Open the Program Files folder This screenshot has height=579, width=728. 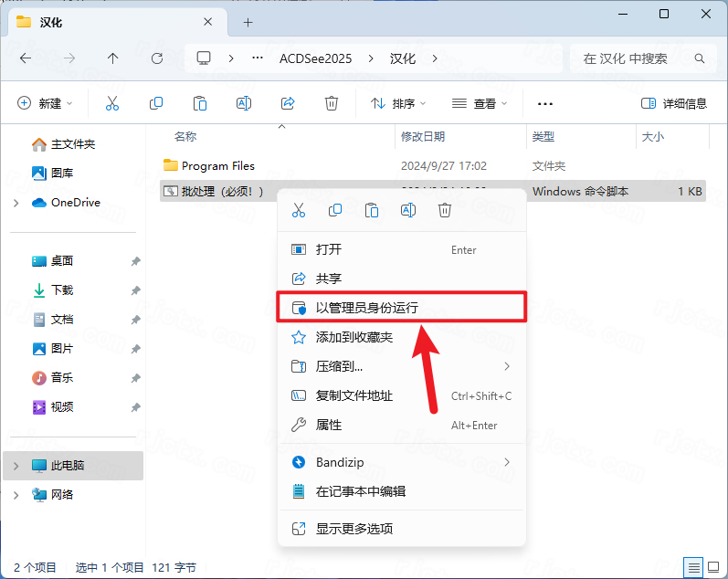217,166
